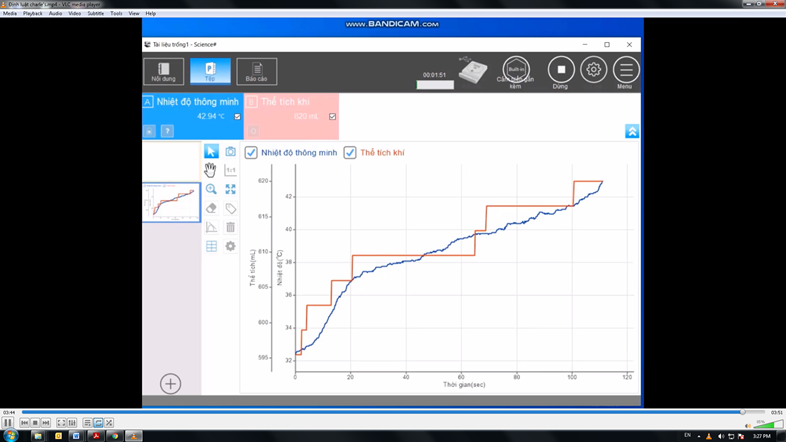The image size is (786, 442).
Task: Open the Windows Start menu
Action: pos(10,435)
